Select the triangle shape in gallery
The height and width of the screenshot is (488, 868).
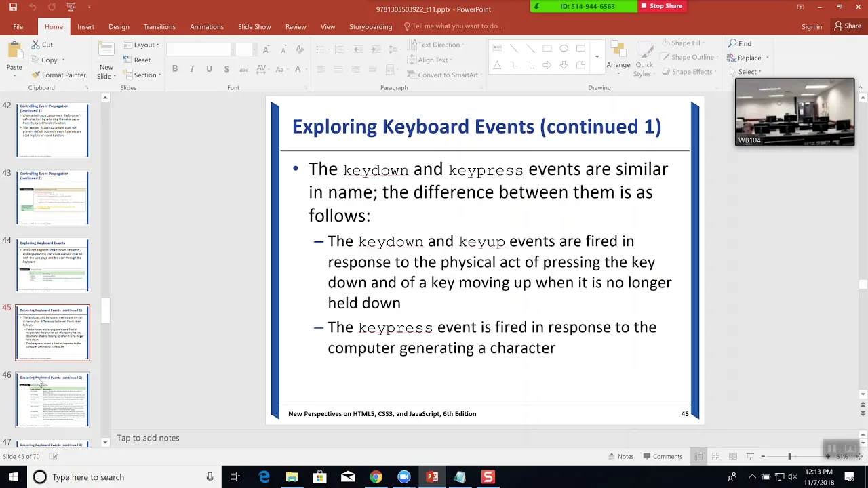coord(497,65)
